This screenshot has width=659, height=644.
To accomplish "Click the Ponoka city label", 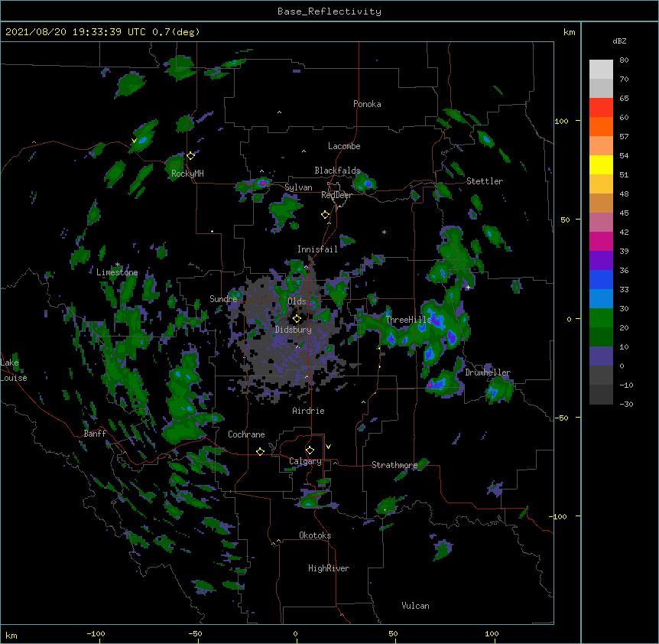I will pos(367,104).
